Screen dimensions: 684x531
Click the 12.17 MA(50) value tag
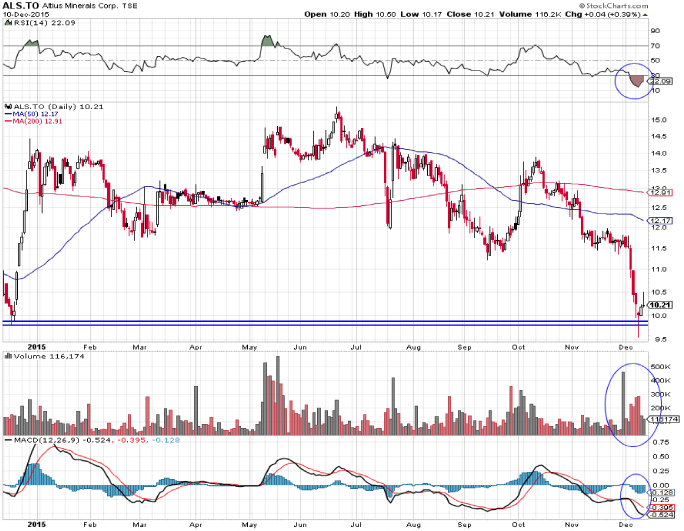coord(658,220)
